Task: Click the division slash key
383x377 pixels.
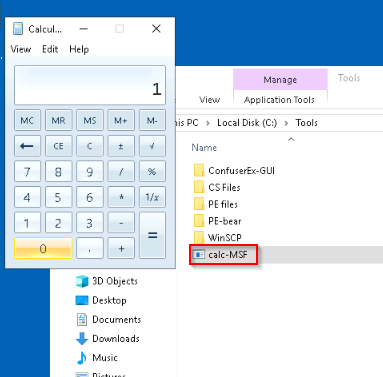Action: coord(121,172)
